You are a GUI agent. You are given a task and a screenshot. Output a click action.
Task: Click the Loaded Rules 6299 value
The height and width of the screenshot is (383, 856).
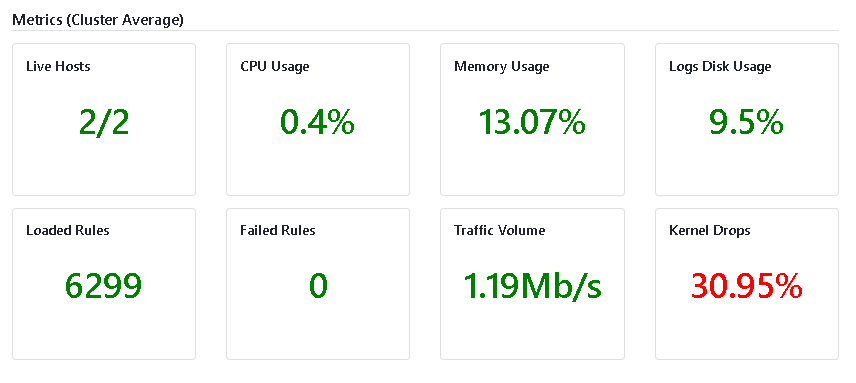pyautogui.click(x=103, y=286)
